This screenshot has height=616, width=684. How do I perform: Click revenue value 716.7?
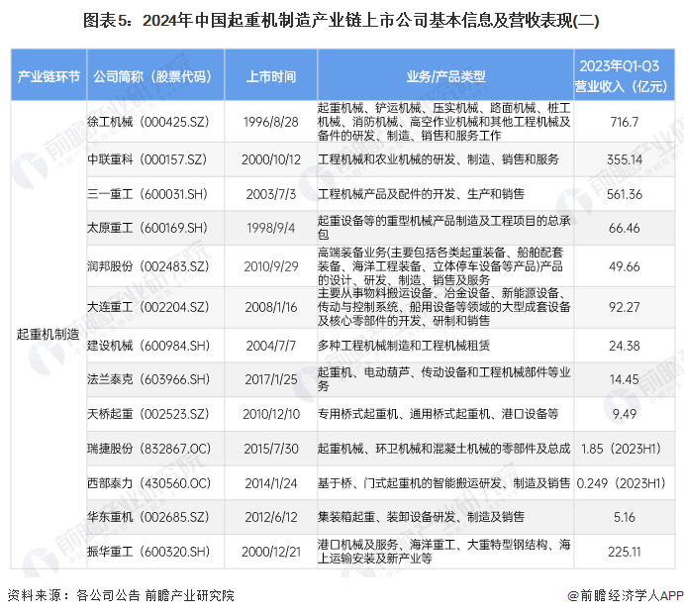tap(625, 122)
